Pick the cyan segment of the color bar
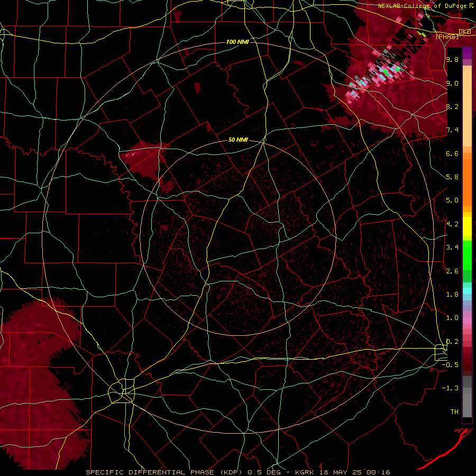476x476 pixels. [x=467, y=291]
